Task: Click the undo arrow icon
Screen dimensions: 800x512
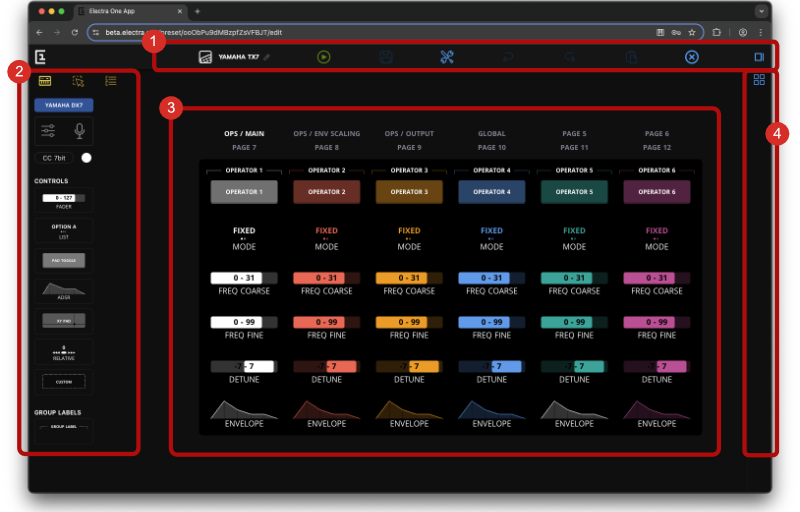Action: [508, 57]
